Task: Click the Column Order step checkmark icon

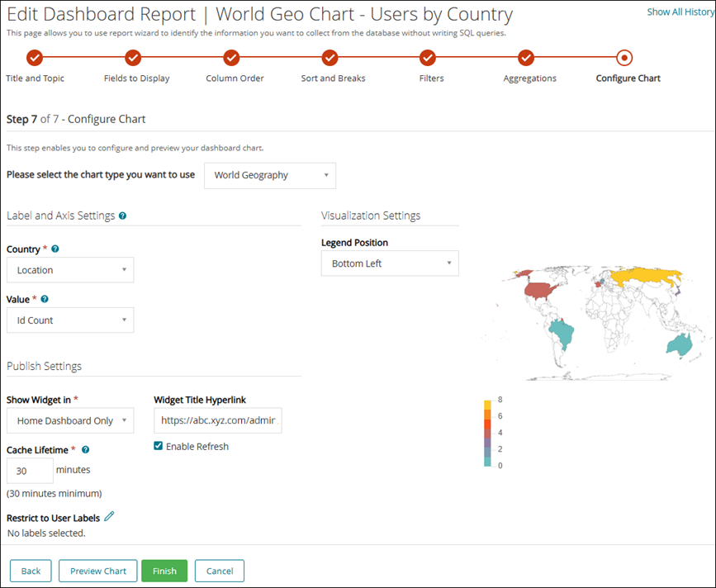Action: pos(231,58)
